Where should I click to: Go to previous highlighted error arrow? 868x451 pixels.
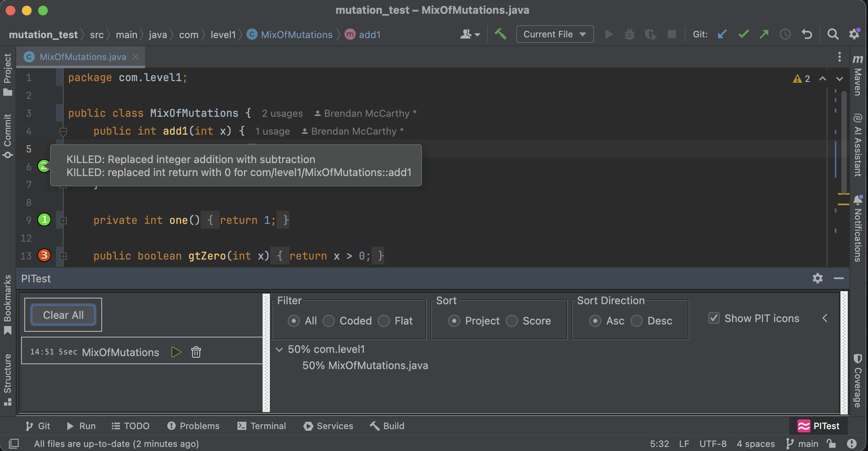[x=823, y=79]
